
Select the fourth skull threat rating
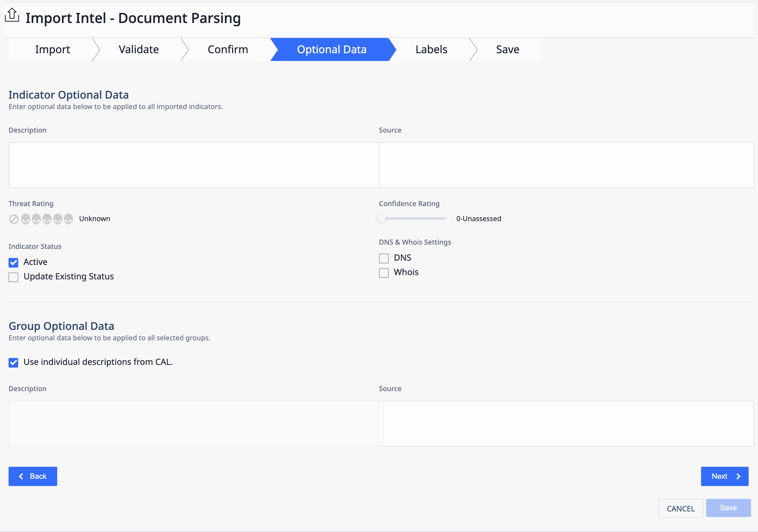58,219
